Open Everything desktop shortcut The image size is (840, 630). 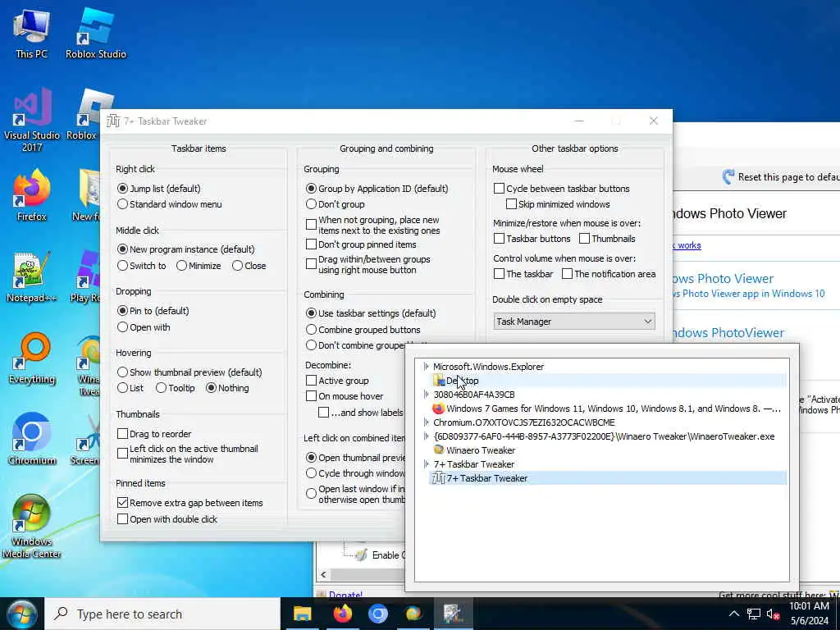[x=32, y=358]
